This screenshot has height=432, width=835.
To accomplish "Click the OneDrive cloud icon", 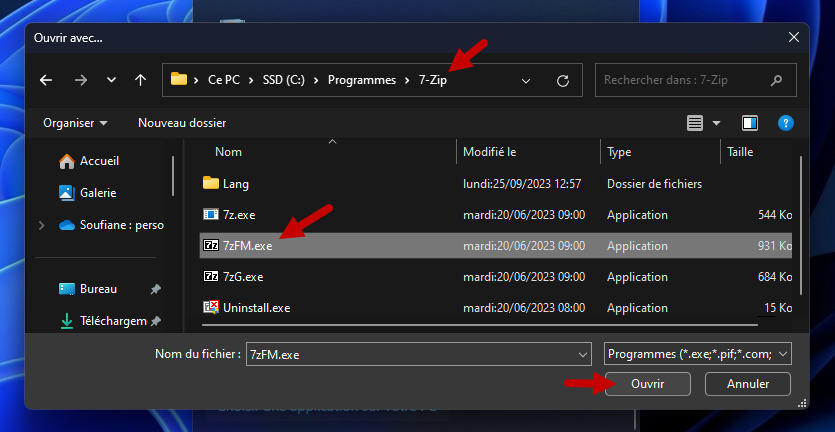I will tap(67, 225).
